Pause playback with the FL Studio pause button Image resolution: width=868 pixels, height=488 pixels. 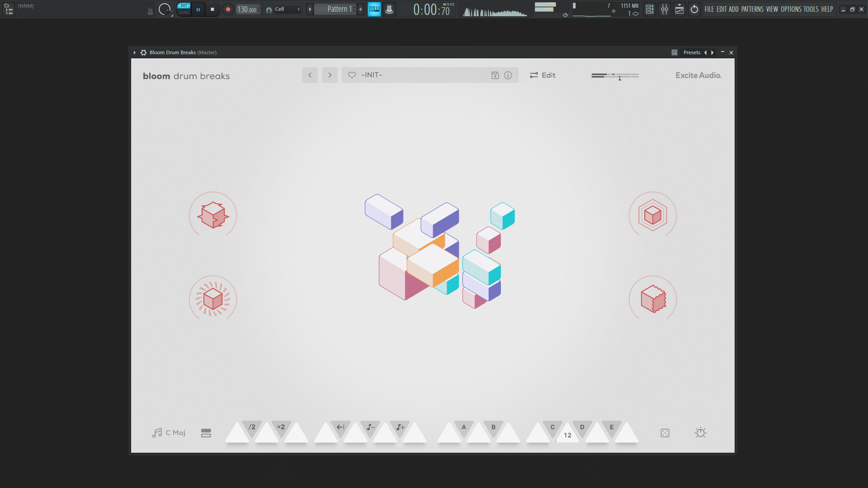coord(198,9)
